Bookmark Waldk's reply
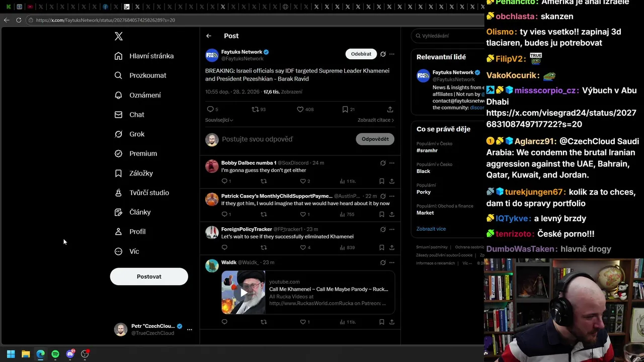The height and width of the screenshot is (362, 644). (x=382, y=322)
